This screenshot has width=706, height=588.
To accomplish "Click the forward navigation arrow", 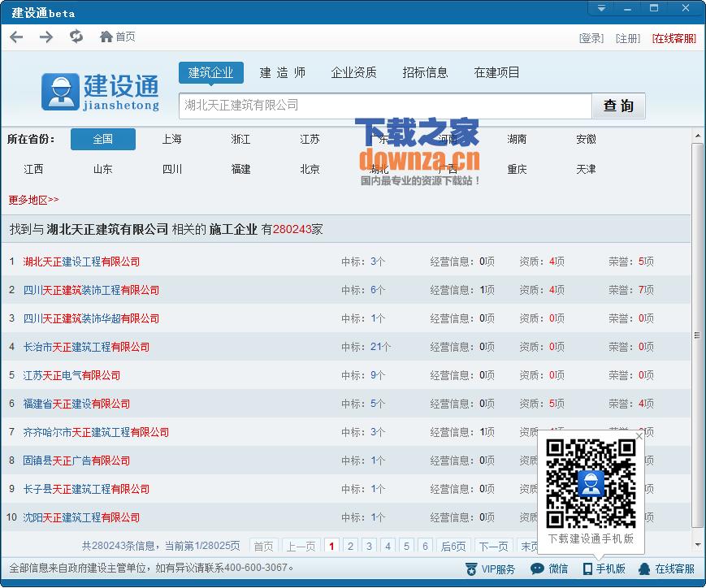I will pyautogui.click(x=46, y=37).
